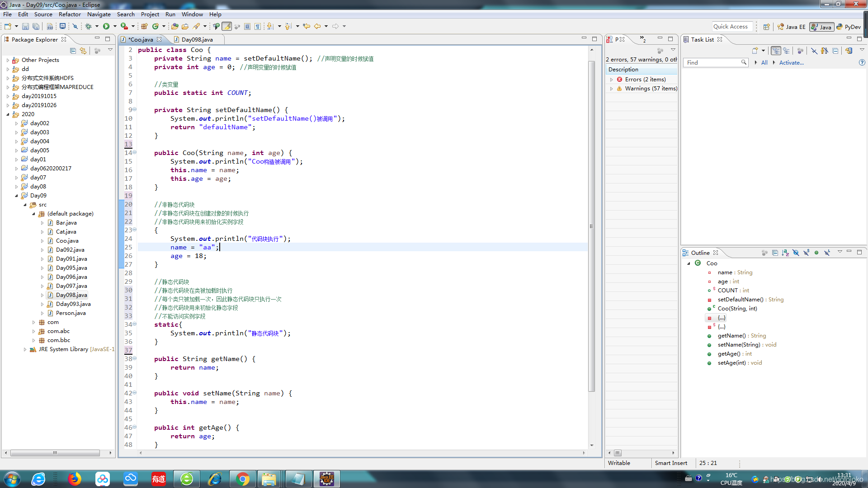Toggle Hide Fields in Outline view
The image size is (868, 488).
point(796,253)
